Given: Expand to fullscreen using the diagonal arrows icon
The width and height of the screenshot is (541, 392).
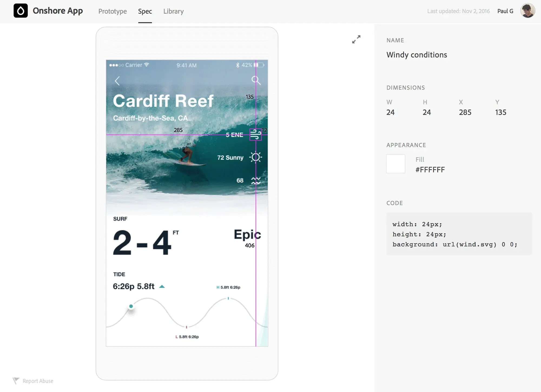Looking at the screenshot, I should (357, 39).
